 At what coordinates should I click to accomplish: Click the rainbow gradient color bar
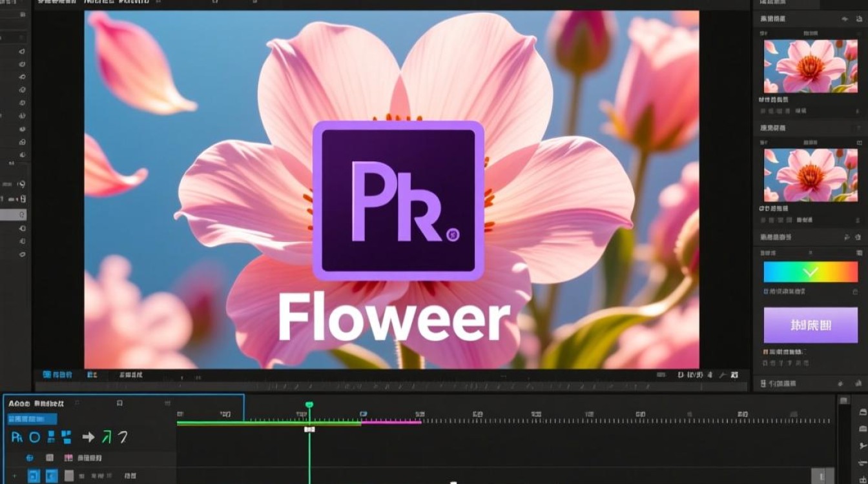click(x=811, y=272)
